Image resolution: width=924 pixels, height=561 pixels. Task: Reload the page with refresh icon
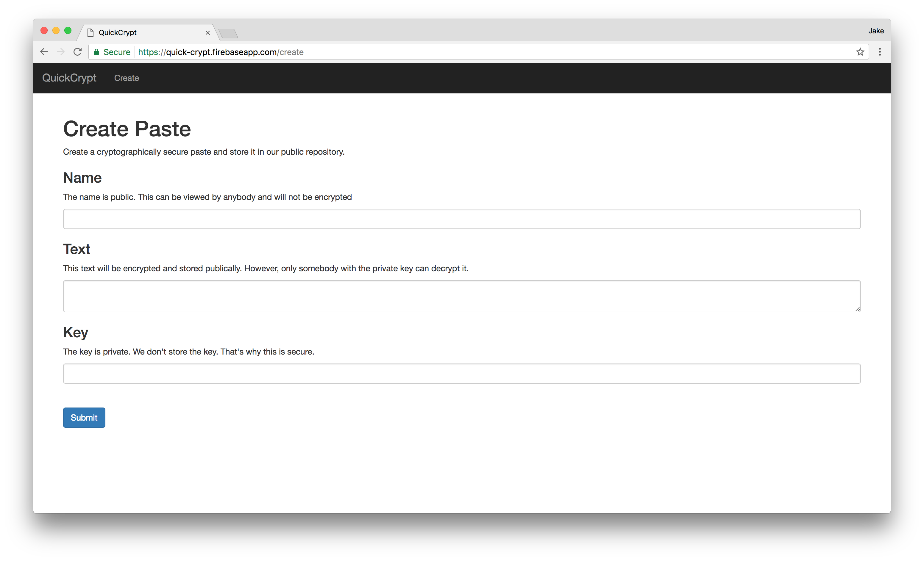pyautogui.click(x=78, y=52)
